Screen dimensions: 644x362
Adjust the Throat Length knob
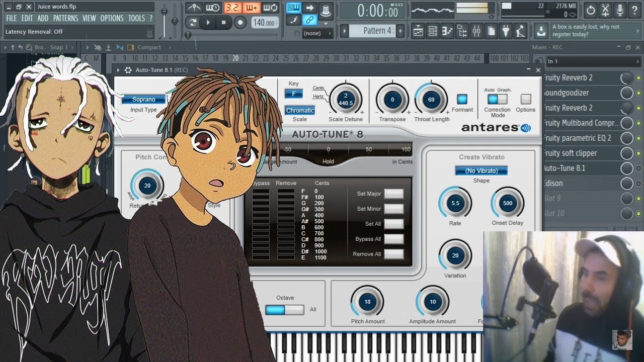coord(431,99)
